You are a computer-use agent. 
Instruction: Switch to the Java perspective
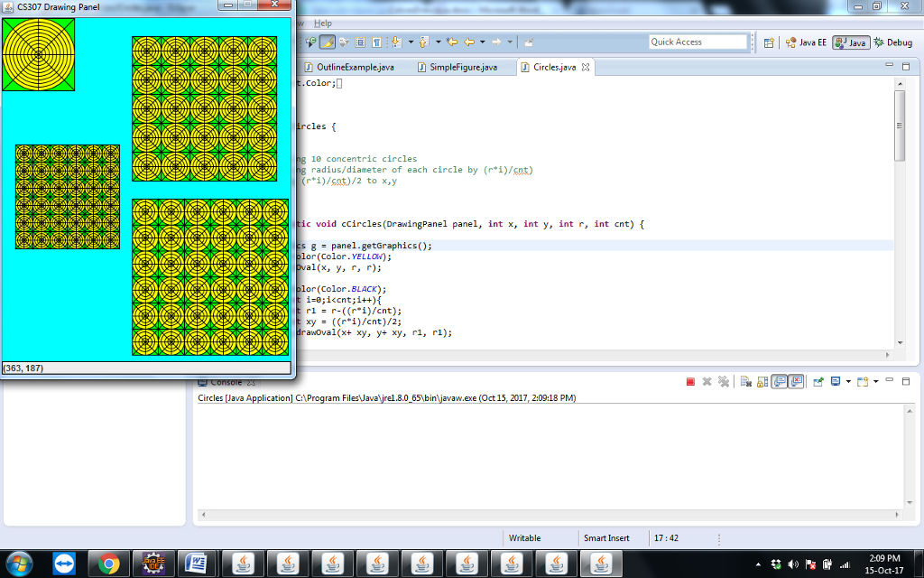850,42
